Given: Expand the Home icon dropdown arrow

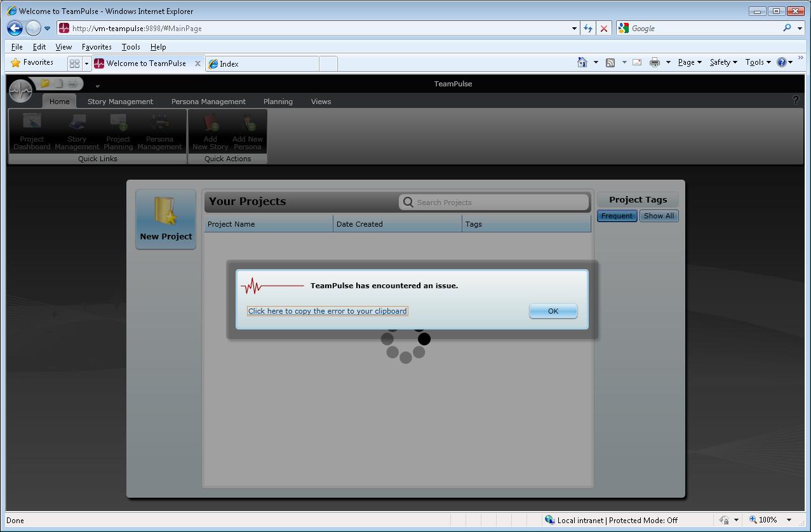Looking at the screenshot, I should (596, 62).
